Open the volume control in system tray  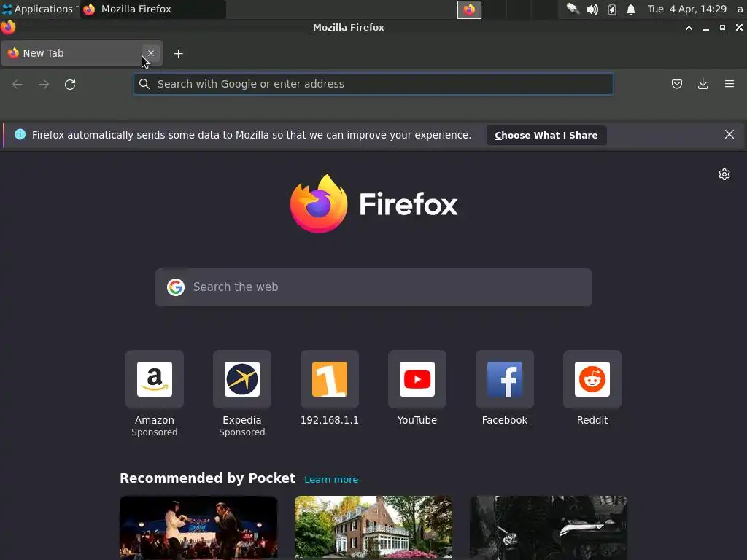[x=592, y=9]
